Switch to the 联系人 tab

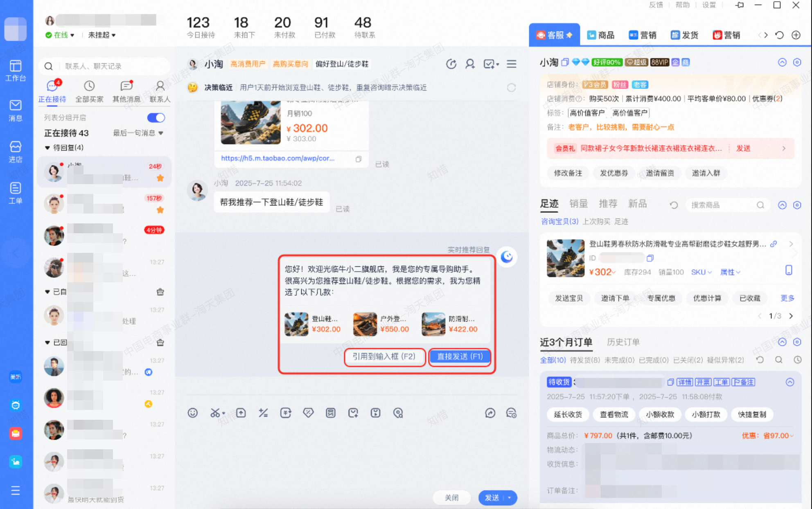160,92
